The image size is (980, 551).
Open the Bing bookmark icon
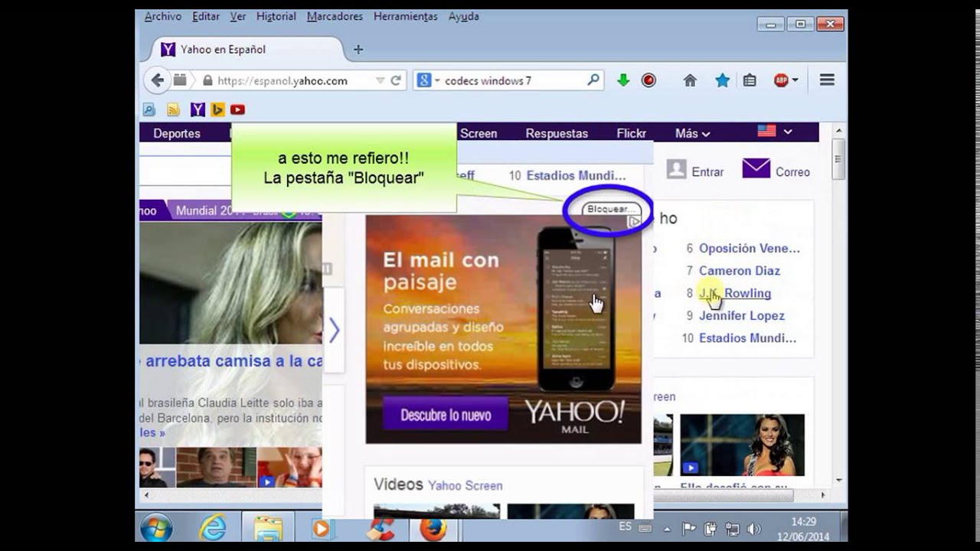tap(217, 109)
